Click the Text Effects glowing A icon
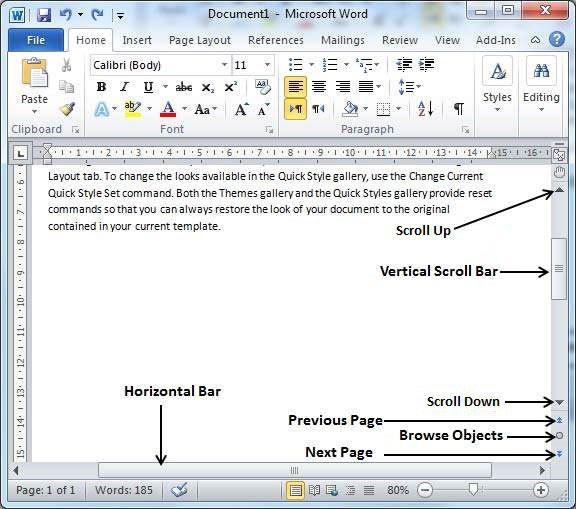 102,109
